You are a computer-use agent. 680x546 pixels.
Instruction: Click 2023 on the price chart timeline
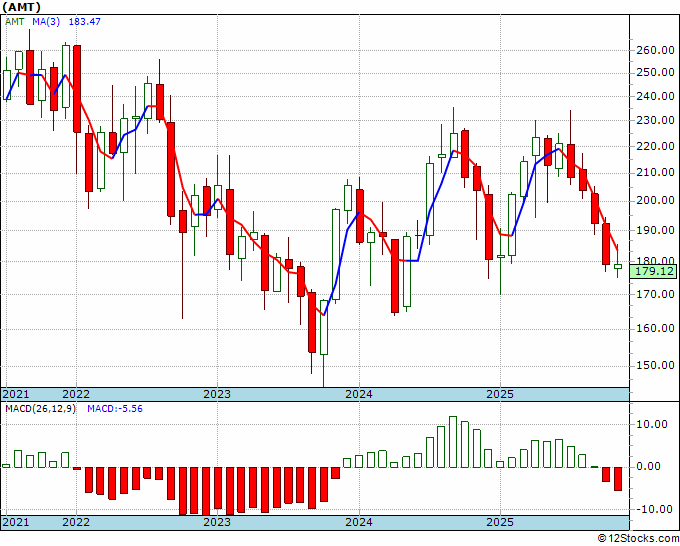[x=217, y=394]
